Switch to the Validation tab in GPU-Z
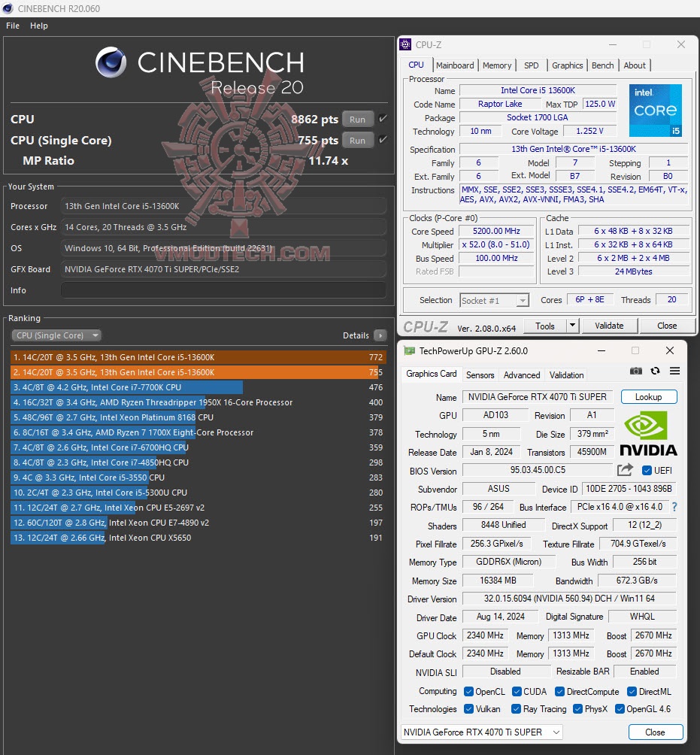The width and height of the screenshot is (700, 755). pyautogui.click(x=567, y=375)
